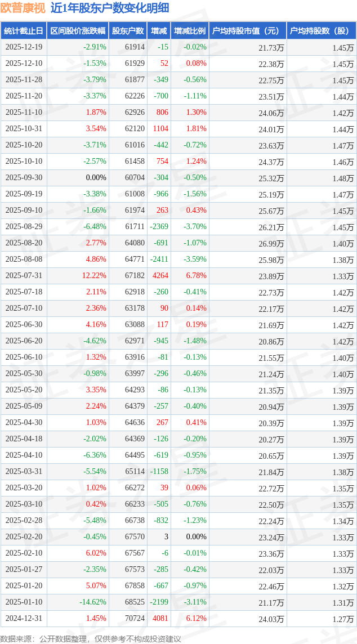
Task: Select the 2025-07-31 date row
Action: (x=24, y=276)
